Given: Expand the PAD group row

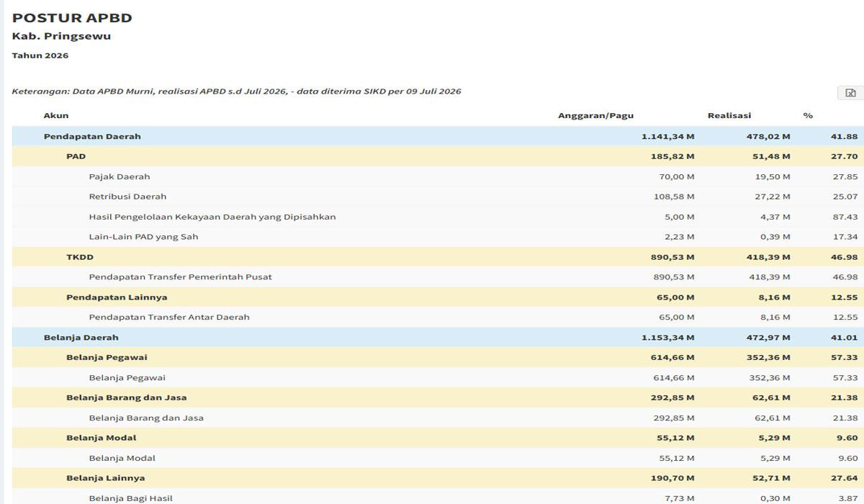Looking at the screenshot, I should pyautogui.click(x=438, y=156).
